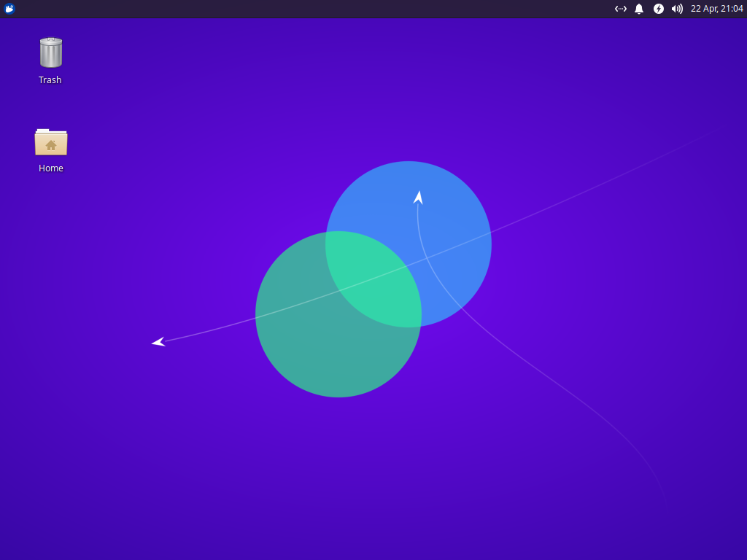
Task: Toggle network connectivity from the tray icon
Action: 620,9
